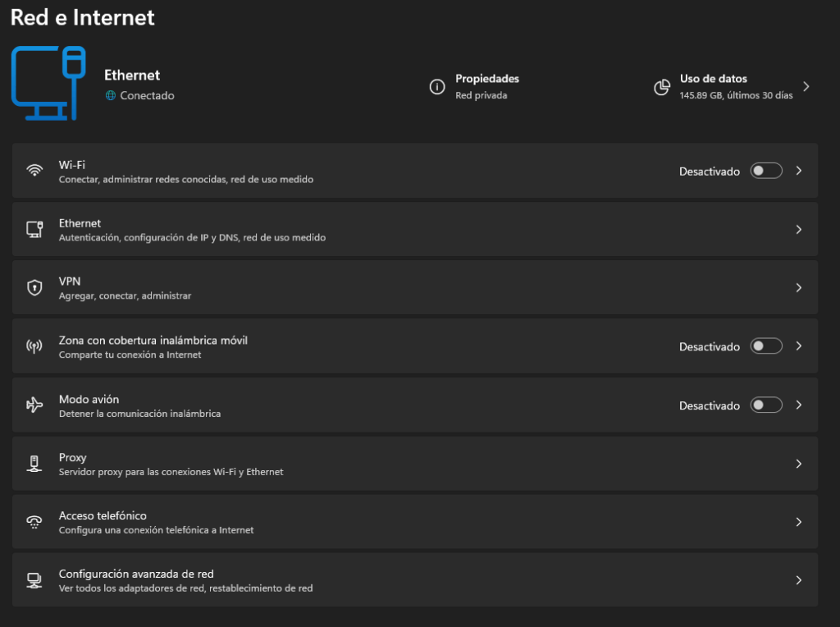Click Wi-Fi 'Desactivado' status label
The height and width of the screenshot is (627, 840).
(x=710, y=172)
